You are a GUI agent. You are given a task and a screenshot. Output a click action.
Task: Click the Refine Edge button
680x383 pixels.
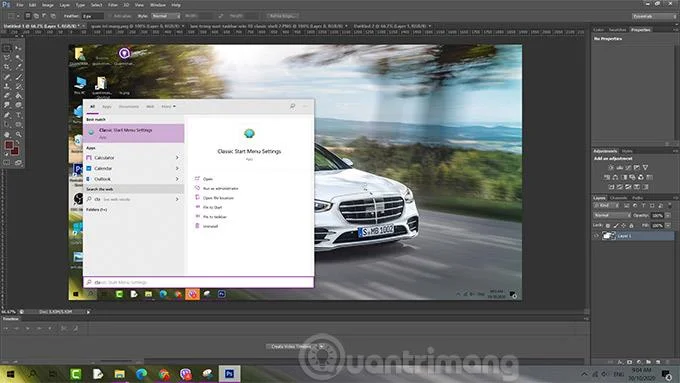coord(282,16)
